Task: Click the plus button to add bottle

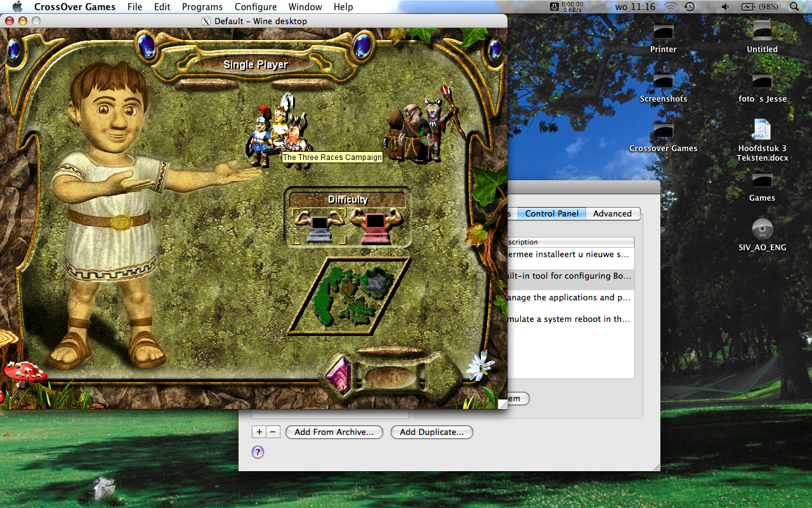Action: (259, 432)
